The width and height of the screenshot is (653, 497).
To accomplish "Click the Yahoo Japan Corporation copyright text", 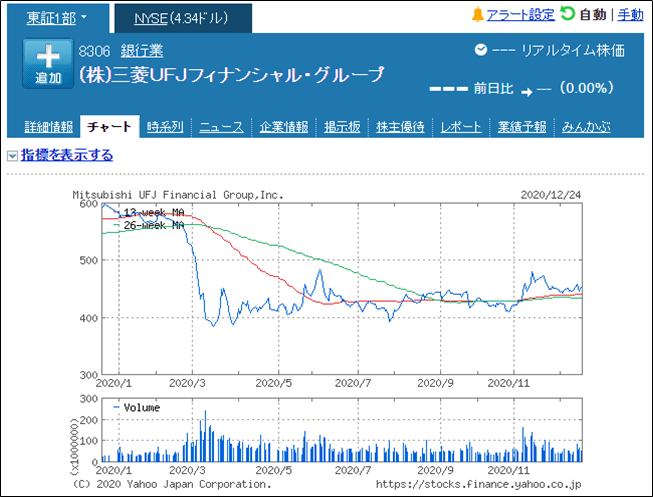I will [172, 484].
